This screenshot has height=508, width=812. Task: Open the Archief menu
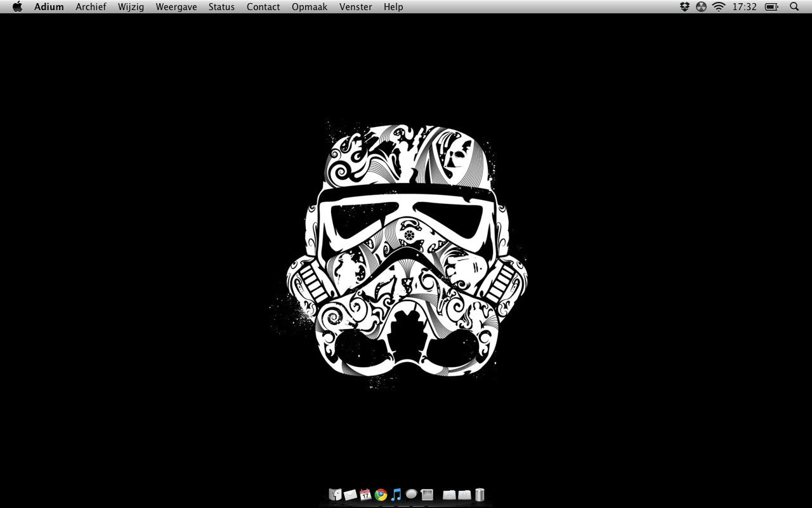(91, 7)
